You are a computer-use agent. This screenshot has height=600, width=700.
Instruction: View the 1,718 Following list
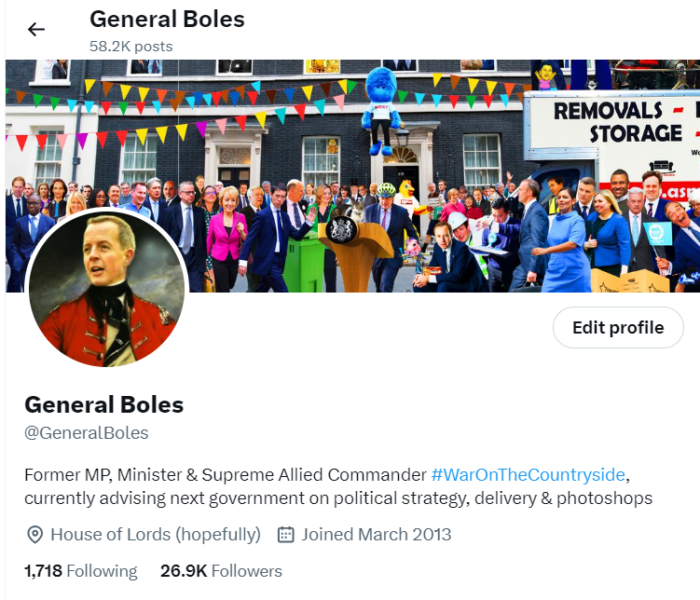tap(81, 571)
